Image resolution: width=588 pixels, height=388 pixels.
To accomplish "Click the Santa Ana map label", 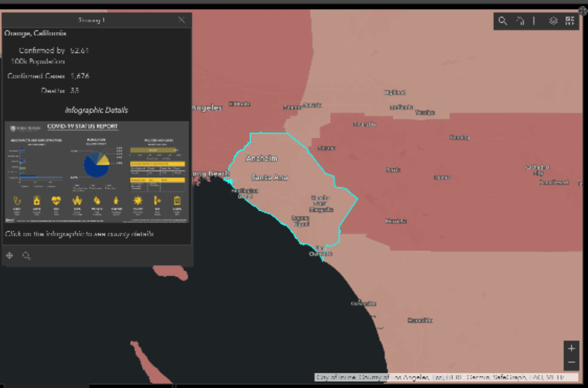I will (269, 177).
